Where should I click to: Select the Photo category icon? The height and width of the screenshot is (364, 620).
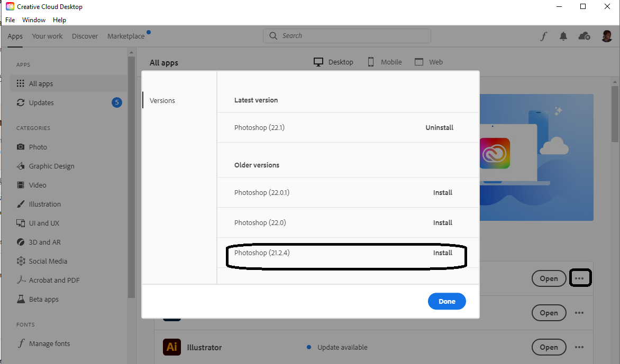pos(21,146)
